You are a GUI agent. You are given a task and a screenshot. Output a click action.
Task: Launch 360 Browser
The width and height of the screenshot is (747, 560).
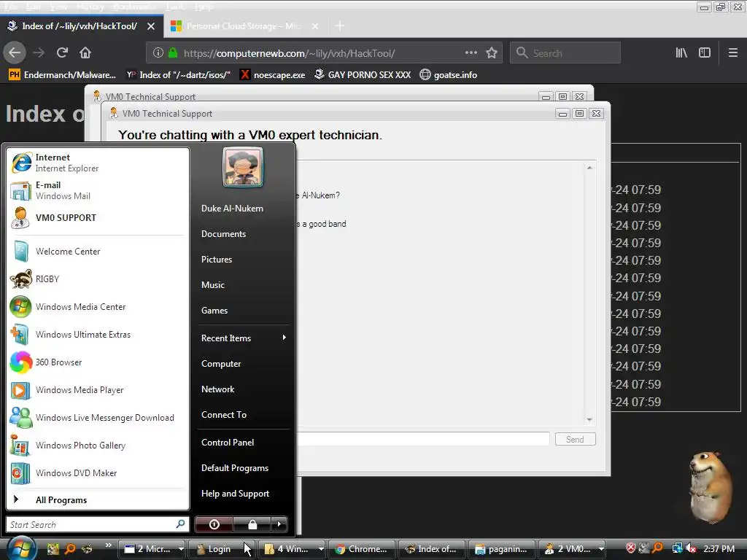pyautogui.click(x=97, y=362)
